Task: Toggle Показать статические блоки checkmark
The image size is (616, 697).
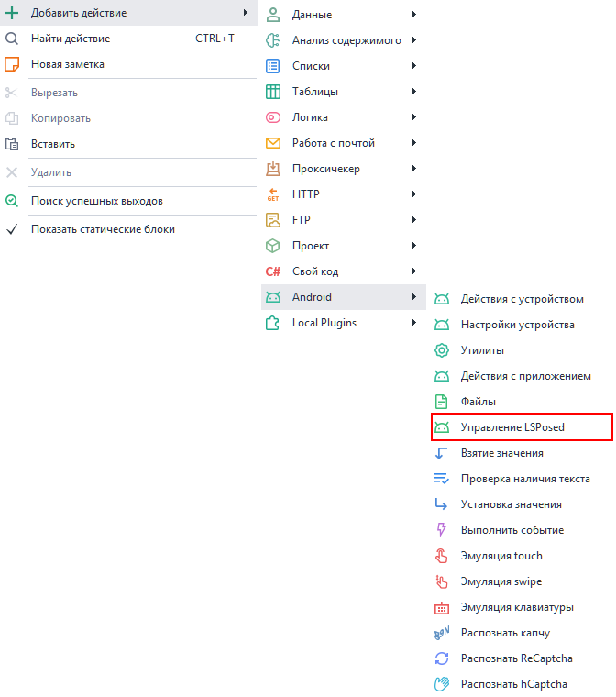Action: click(12, 229)
